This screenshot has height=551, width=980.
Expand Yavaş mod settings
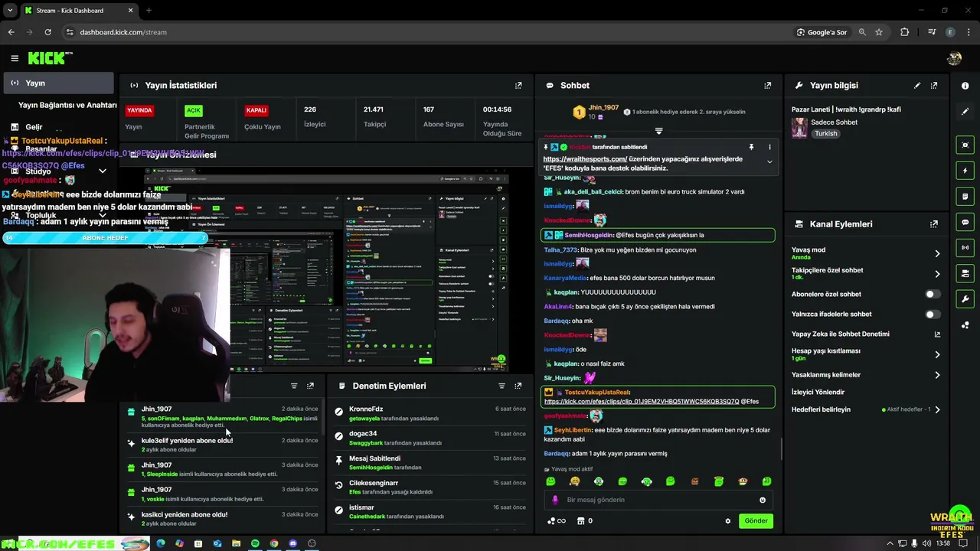937,253
